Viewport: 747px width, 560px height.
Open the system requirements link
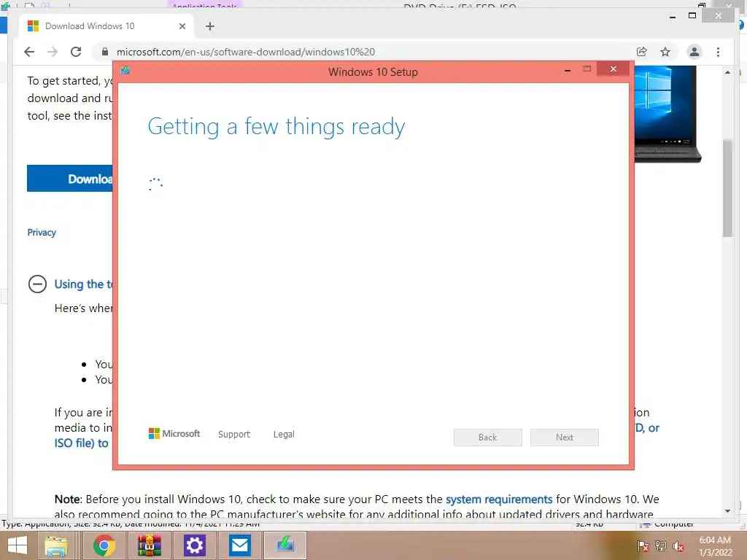point(499,499)
